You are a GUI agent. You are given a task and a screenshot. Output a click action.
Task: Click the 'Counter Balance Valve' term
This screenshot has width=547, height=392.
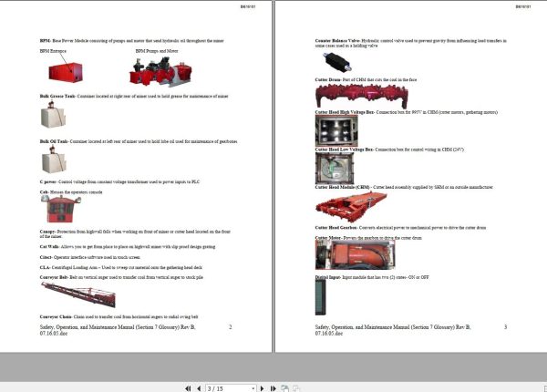tap(337, 41)
